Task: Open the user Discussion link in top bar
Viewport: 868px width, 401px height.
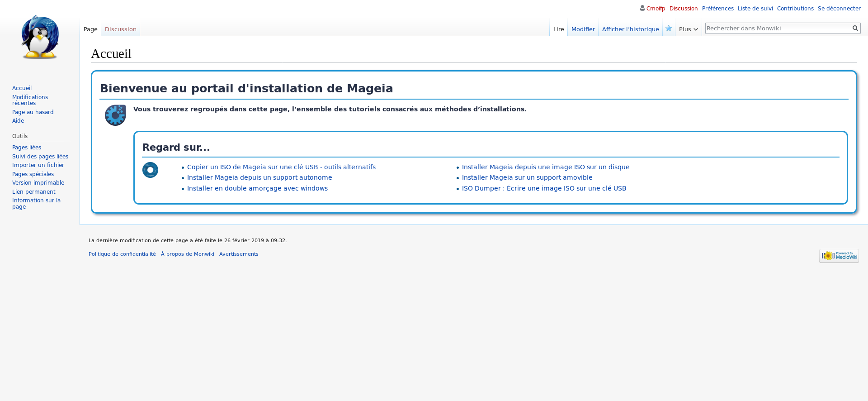Action: (683, 9)
